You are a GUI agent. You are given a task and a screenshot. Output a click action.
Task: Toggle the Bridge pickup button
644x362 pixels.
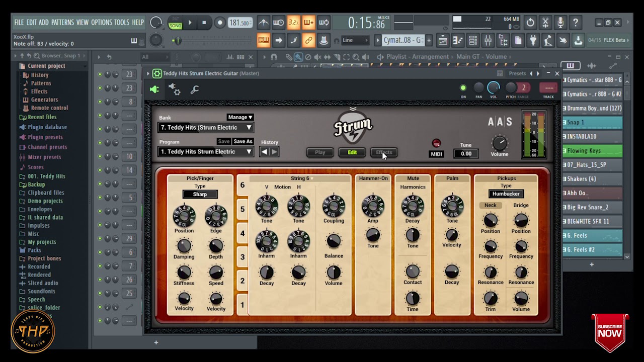(x=521, y=205)
